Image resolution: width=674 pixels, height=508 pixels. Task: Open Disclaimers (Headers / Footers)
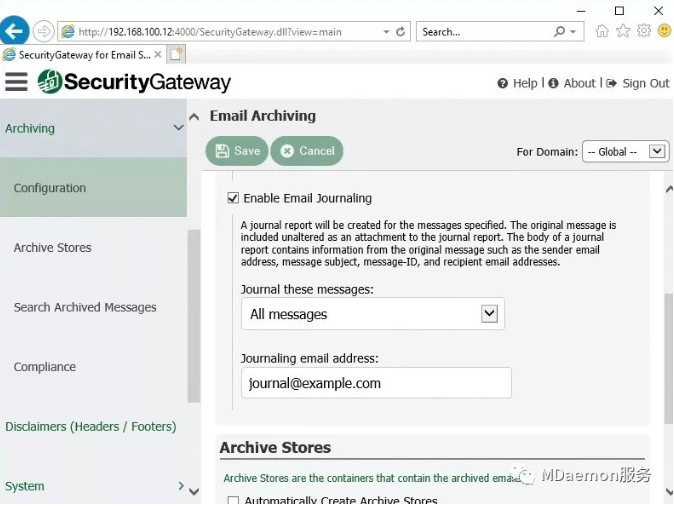91,426
